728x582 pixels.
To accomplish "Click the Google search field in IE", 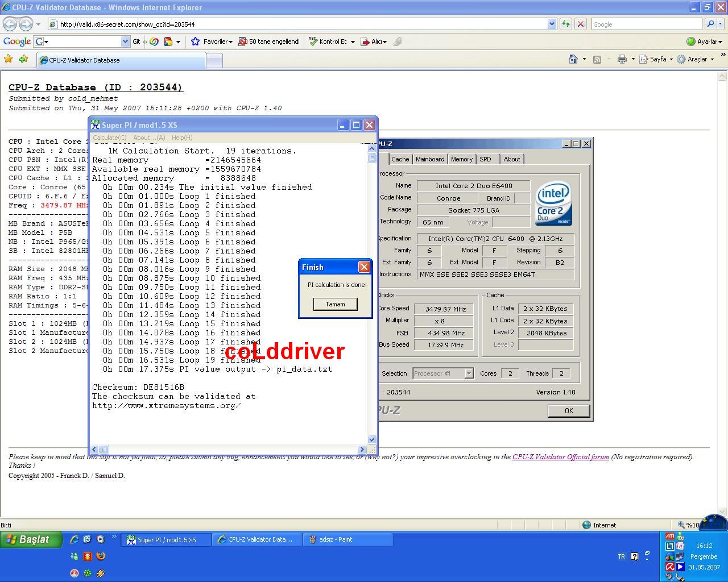I will tap(647, 24).
